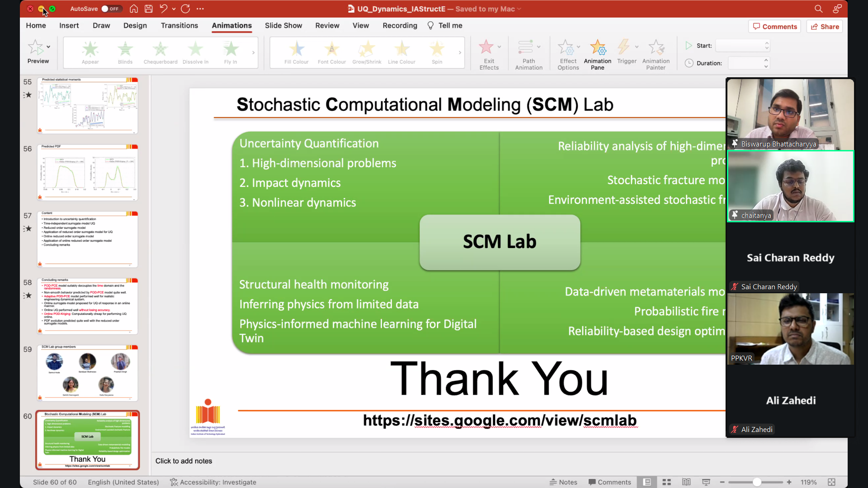Open Reading View from status bar
This screenshot has width=868, height=488.
[686, 482]
